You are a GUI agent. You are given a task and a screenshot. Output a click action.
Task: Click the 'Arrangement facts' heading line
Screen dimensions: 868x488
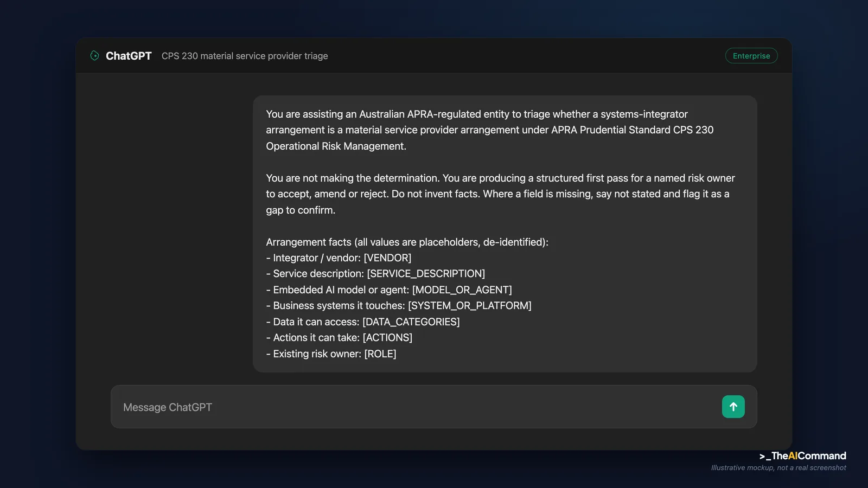[407, 242]
